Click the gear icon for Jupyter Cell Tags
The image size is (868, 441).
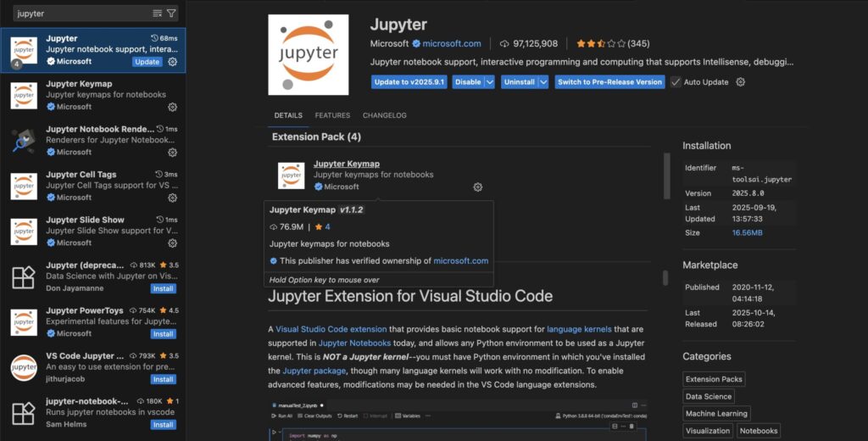[x=172, y=198]
